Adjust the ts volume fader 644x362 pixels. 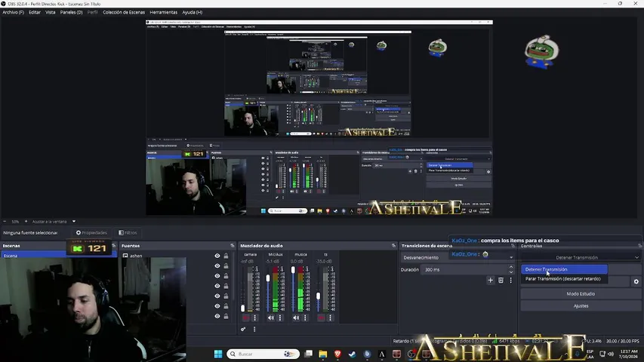[318, 296]
